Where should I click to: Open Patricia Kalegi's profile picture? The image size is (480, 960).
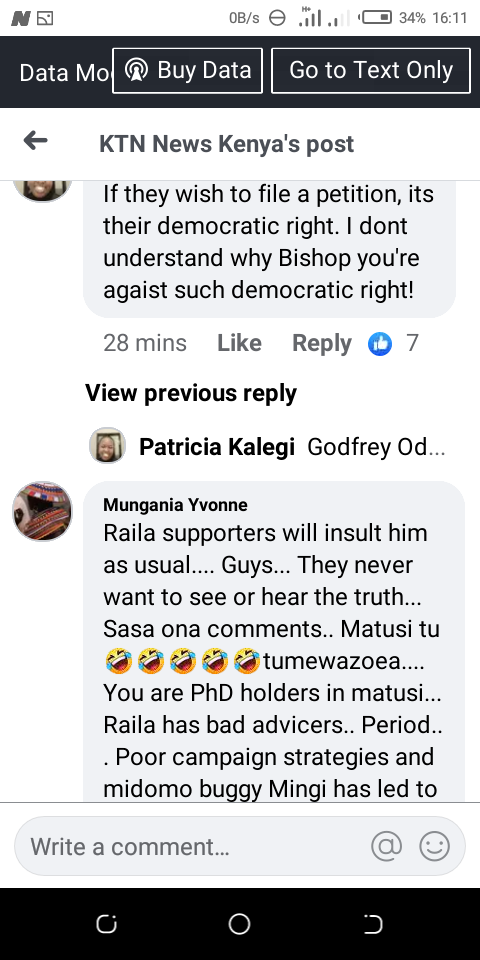pyautogui.click(x=107, y=446)
